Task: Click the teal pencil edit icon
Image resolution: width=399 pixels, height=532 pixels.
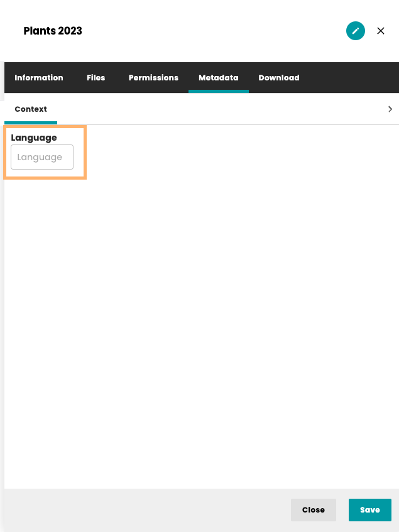Action: (355, 31)
